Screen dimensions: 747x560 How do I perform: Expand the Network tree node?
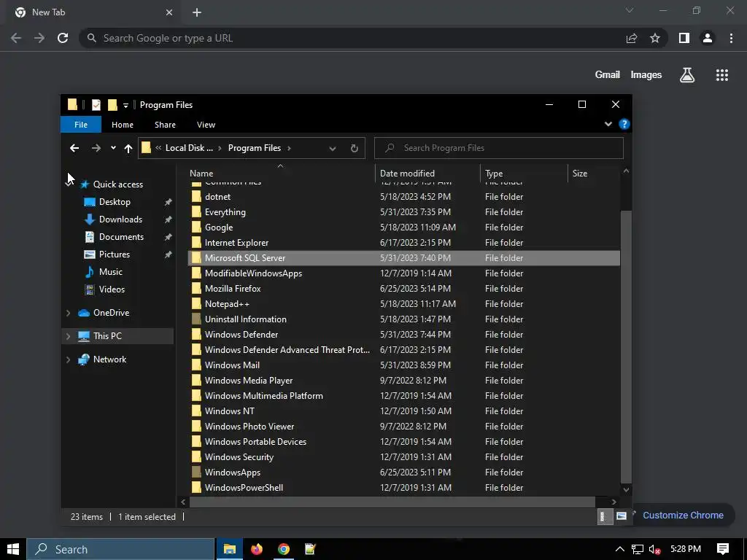coord(68,359)
